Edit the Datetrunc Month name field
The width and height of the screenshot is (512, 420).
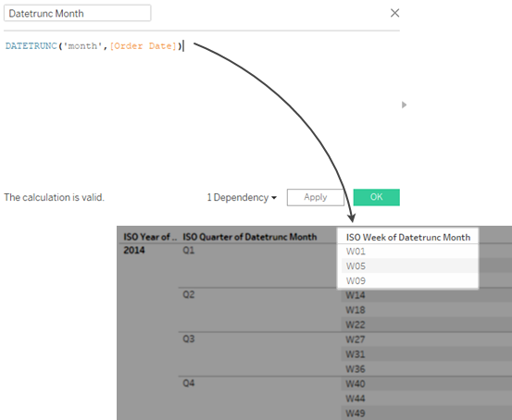(x=78, y=13)
